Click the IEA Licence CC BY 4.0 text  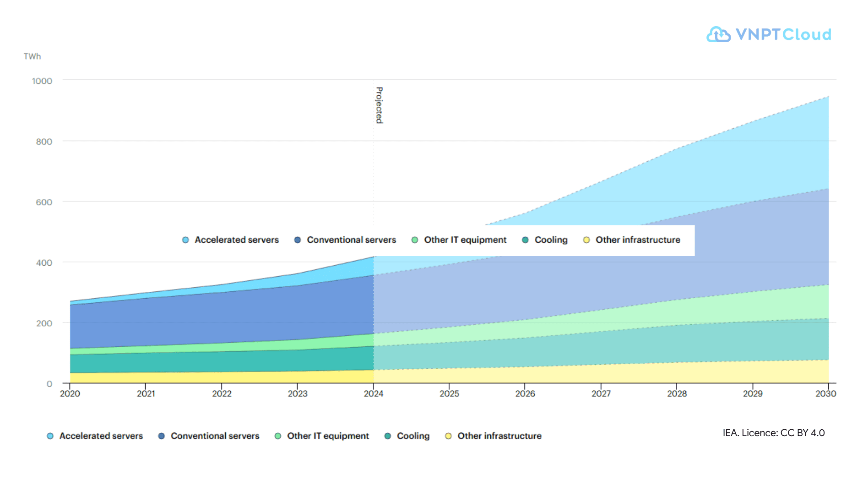[774, 433]
